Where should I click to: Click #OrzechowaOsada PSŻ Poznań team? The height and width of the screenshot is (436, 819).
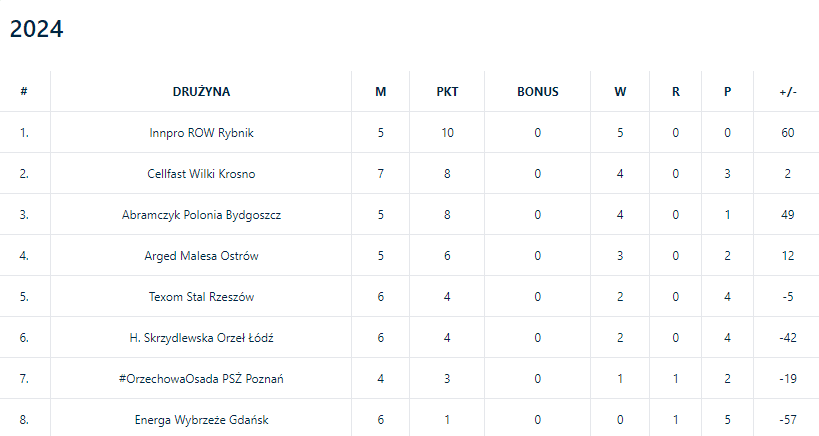tap(201, 379)
